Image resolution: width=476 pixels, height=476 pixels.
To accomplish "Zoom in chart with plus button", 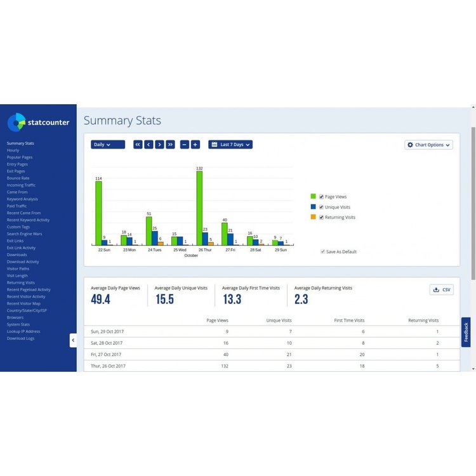I will 195,145.
